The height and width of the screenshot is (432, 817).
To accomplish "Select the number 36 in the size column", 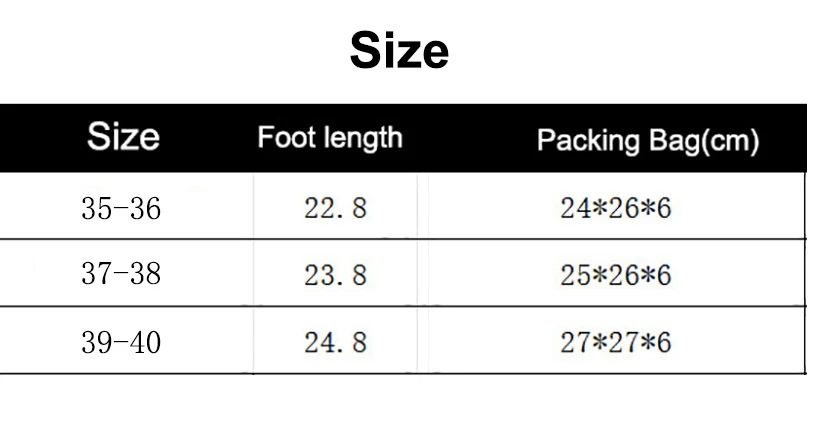I will click(144, 208).
